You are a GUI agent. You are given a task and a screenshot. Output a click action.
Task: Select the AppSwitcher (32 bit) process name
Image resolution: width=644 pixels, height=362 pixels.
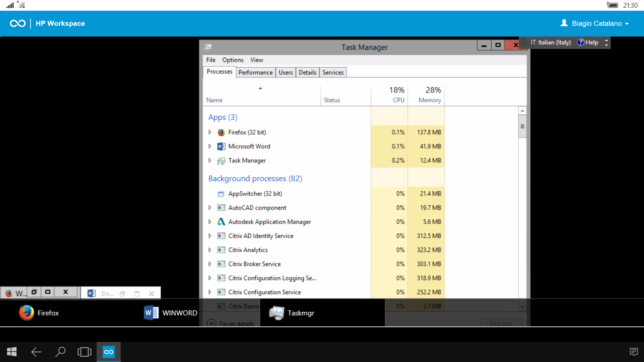pyautogui.click(x=255, y=194)
